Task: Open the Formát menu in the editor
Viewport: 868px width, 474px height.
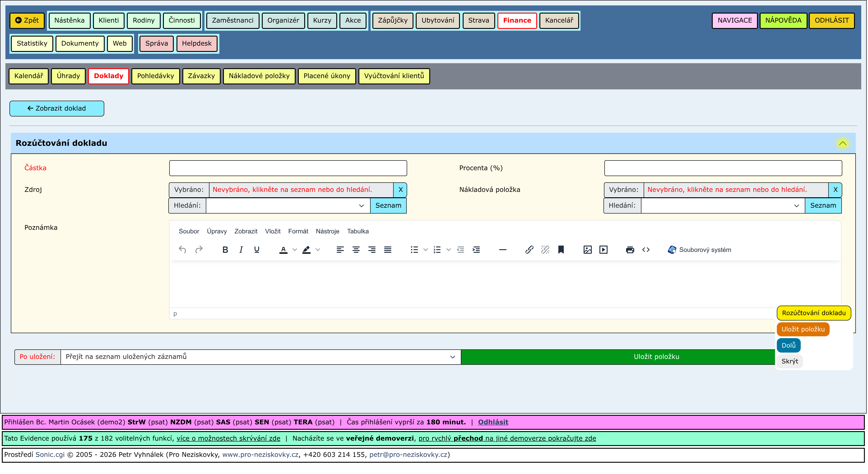Action: (298, 231)
